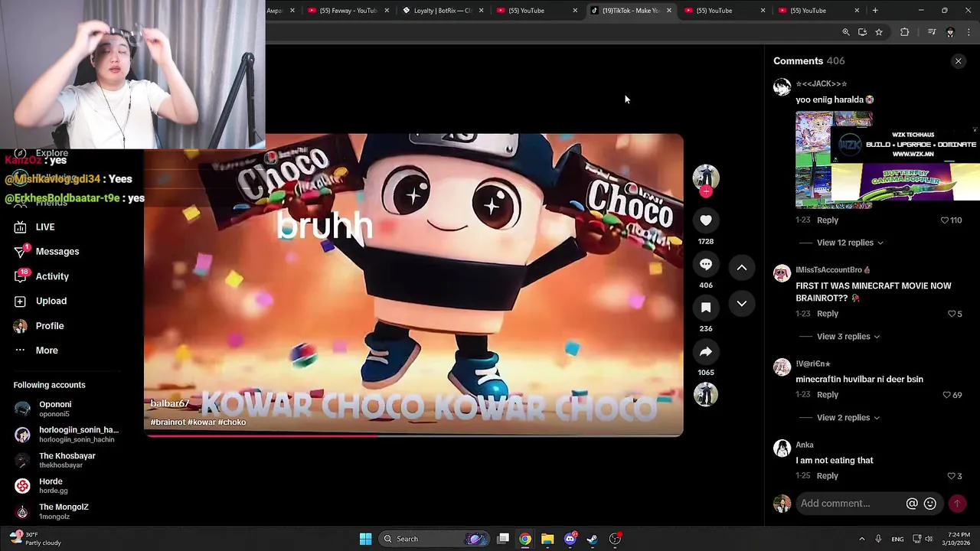Like IMissTsAccountBro's comment heart
This screenshot has width=980, height=551.
(952, 314)
